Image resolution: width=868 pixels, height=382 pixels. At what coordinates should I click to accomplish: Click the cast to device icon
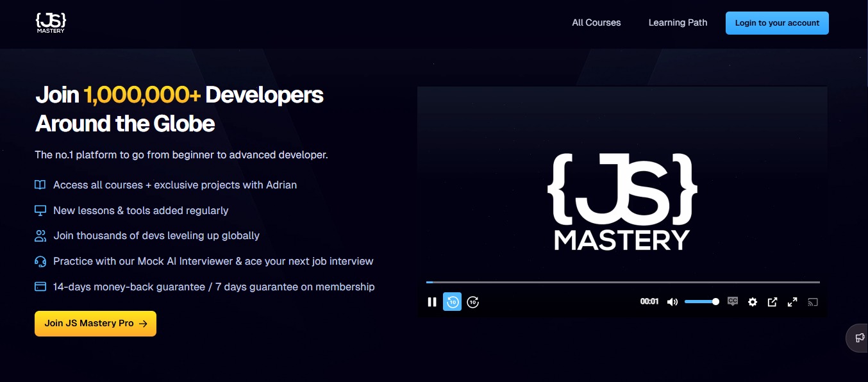(813, 302)
